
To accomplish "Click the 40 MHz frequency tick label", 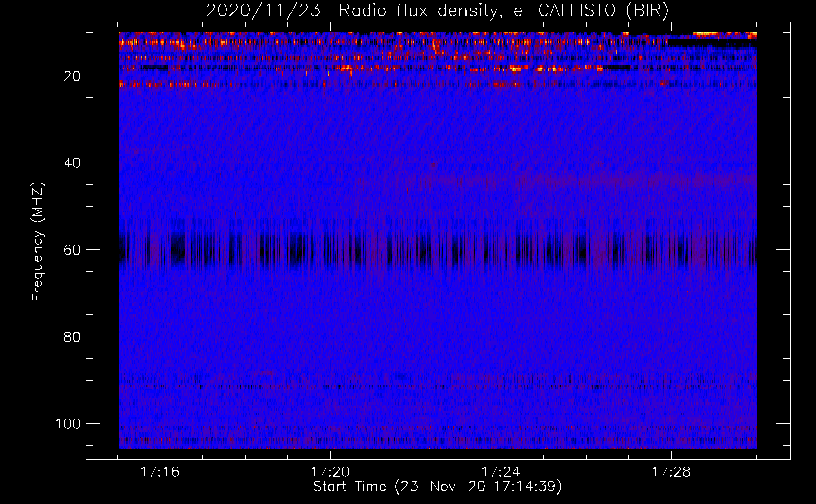I will (72, 163).
